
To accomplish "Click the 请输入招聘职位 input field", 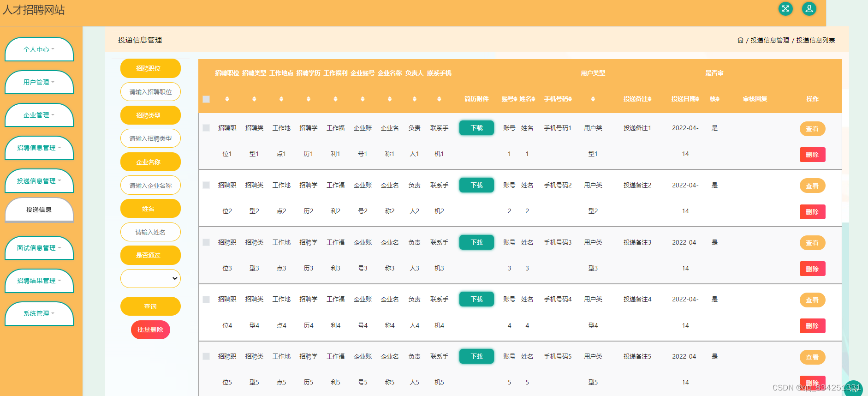I will coord(150,92).
